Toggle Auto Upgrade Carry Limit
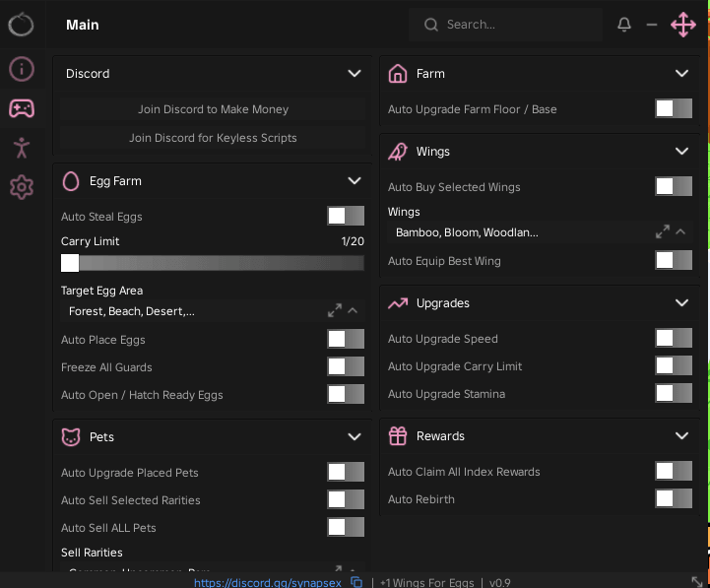Screen dimensions: 710x588 click(x=674, y=366)
